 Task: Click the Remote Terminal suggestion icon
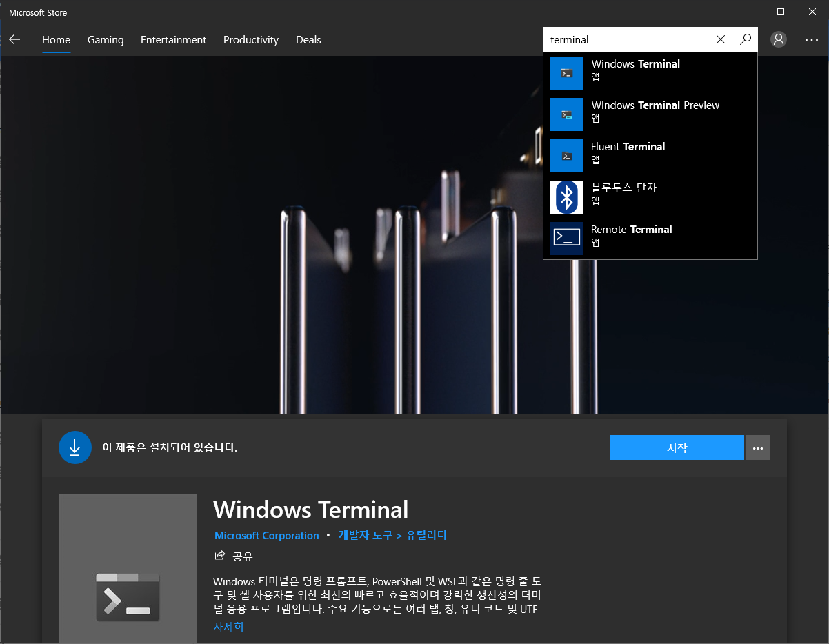click(567, 239)
